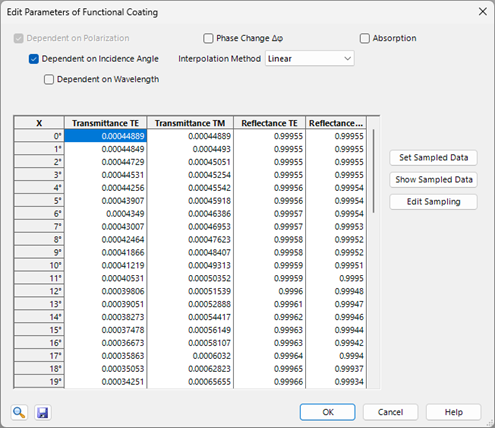Select the Transmittance TE column header
This screenshot has height=428, width=495.
(x=106, y=123)
